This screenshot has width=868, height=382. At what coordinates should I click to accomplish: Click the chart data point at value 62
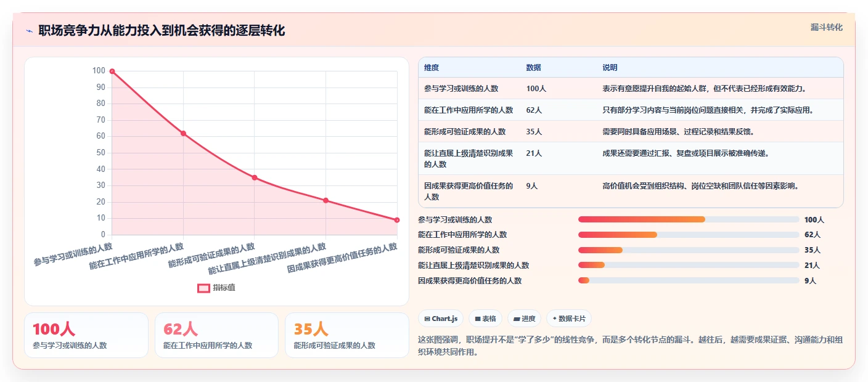coord(183,134)
